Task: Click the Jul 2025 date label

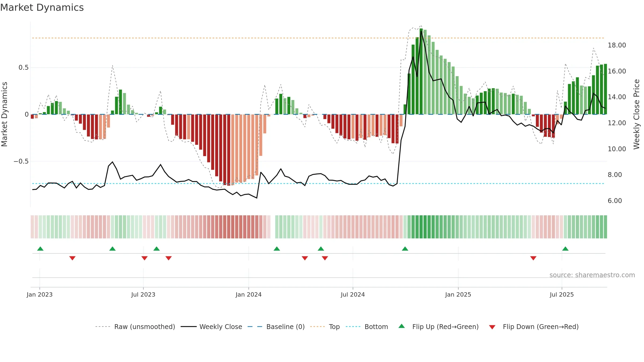Action: coord(562,294)
